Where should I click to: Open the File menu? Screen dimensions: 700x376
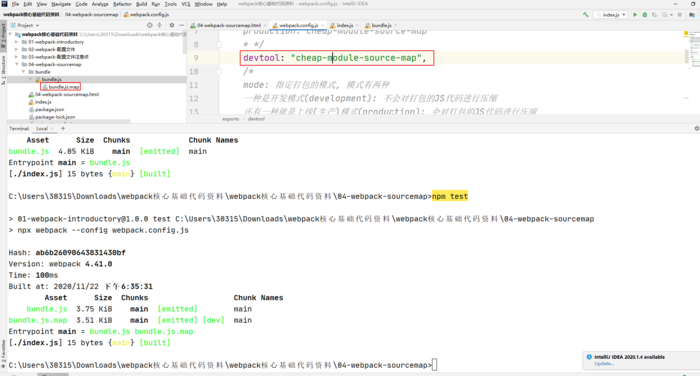click(x=15, y=4)
